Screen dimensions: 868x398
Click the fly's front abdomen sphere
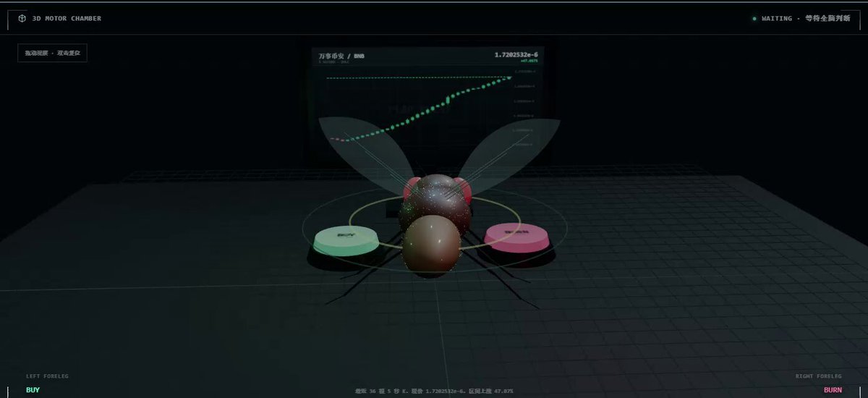coord(431,245)
